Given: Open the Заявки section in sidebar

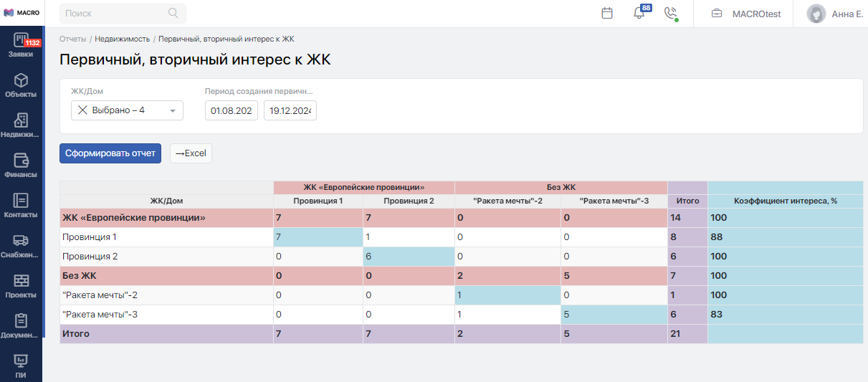Looking at the screenshot, I should (x=21, y=45).
